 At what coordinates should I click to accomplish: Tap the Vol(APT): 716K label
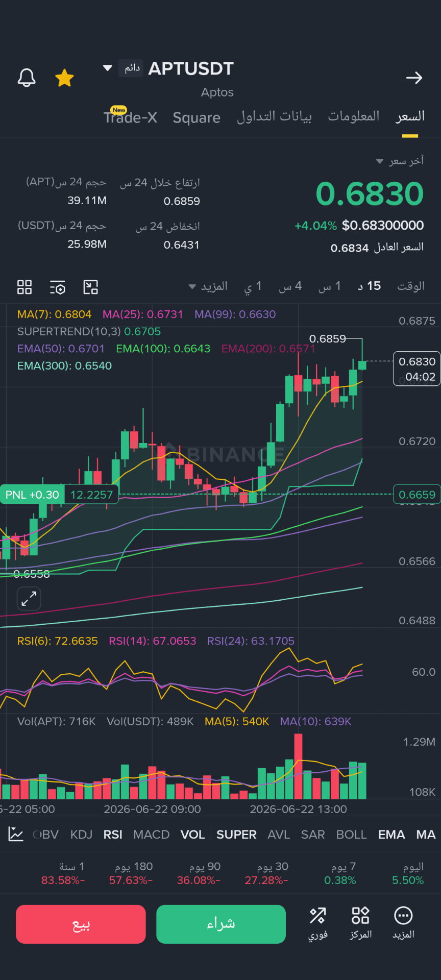56,722
